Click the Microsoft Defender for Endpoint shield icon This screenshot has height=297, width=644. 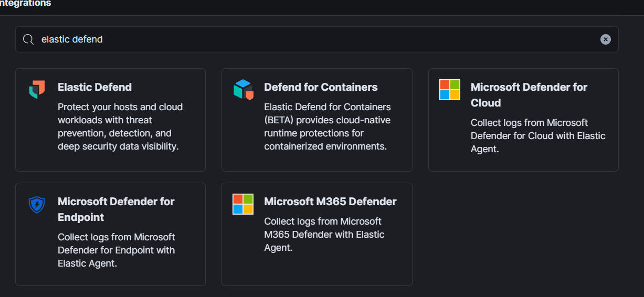click(37, 204)
